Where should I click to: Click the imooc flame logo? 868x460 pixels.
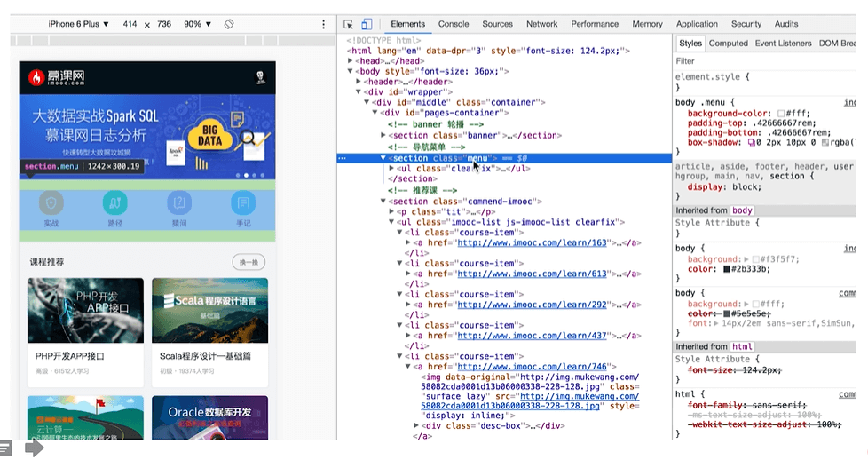36,77
